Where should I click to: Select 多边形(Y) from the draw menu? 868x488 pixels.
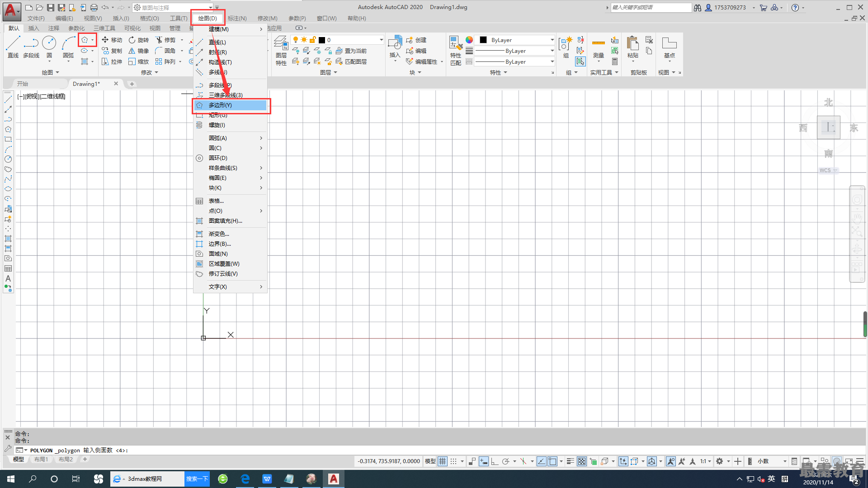point(230,105)
